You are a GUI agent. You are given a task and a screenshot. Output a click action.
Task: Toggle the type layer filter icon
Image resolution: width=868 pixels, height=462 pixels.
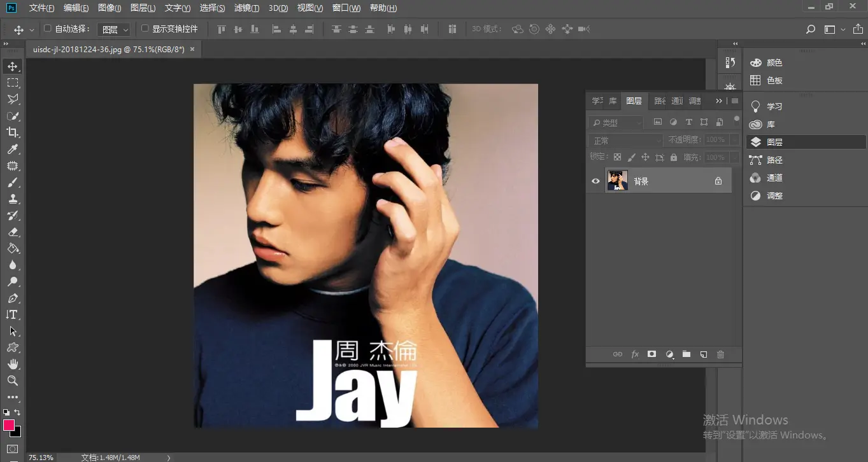[x=688, y=122]
